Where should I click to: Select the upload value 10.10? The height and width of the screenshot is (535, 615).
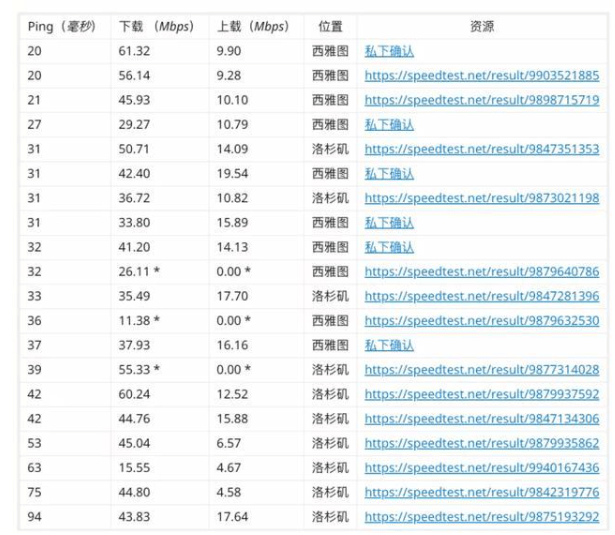tap(232, 100)
